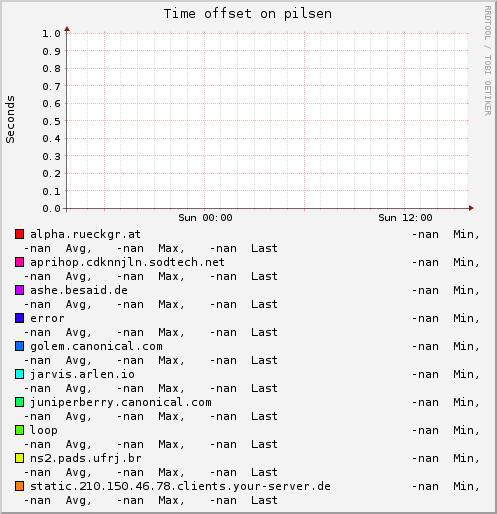497x514 pixels.
Task: Click the orange static.210.150.46.78 legend swatch
Action: [19, 486]
